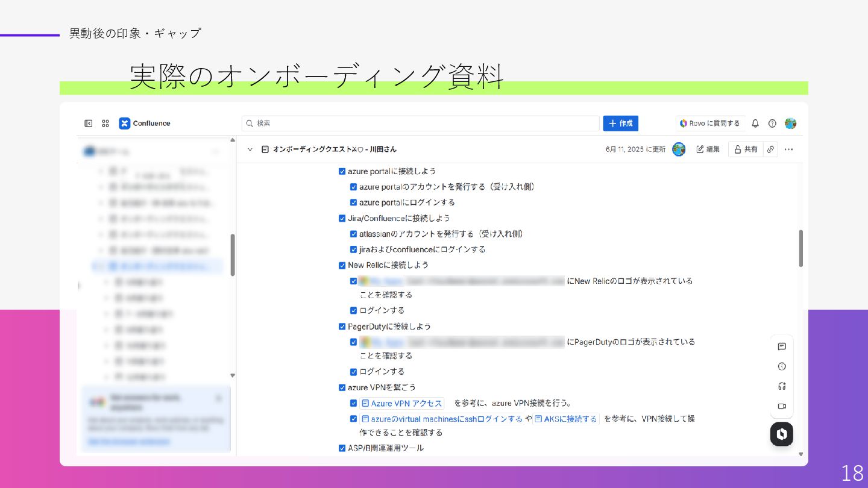This screenshot has width=868, height=488.
Task: Open the app switcher grid icon
Action: [x=105, y=124]
